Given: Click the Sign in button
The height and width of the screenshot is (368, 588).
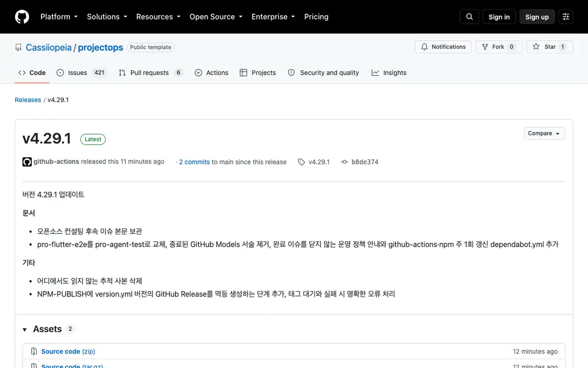Looking at the screenshot, I should pos(499,17).
